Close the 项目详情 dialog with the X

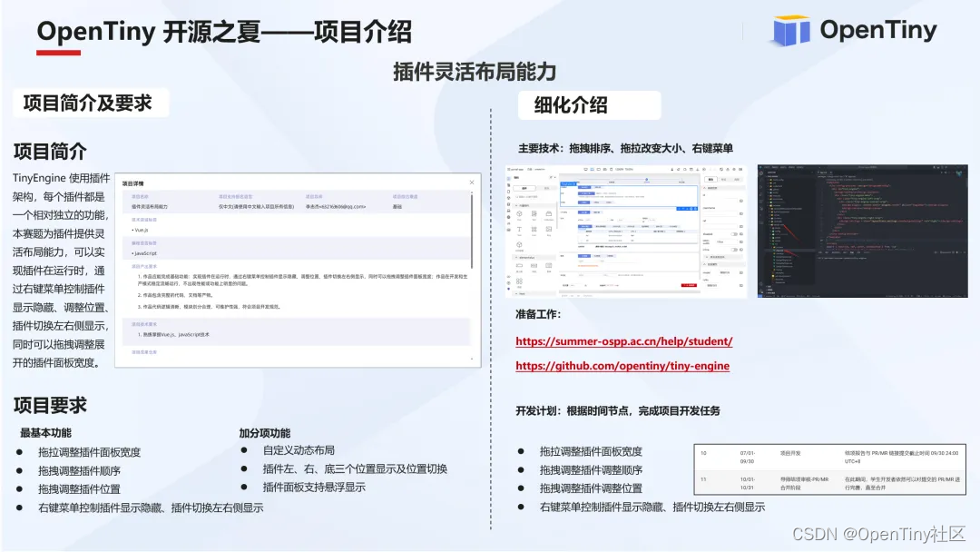tap(472, 182)
